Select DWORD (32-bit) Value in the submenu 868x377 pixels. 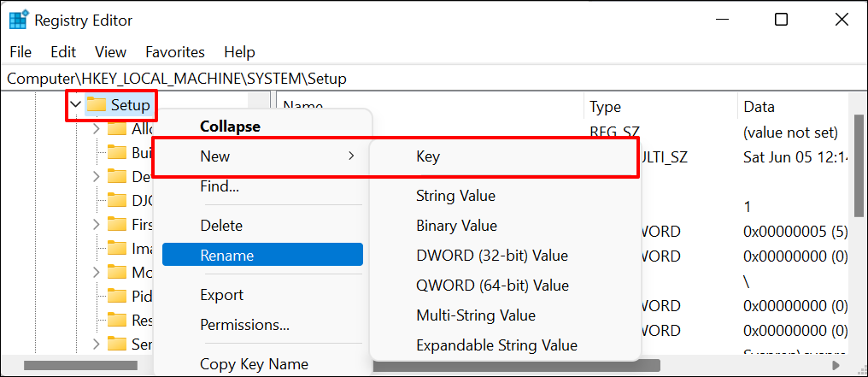pos(491,256)
